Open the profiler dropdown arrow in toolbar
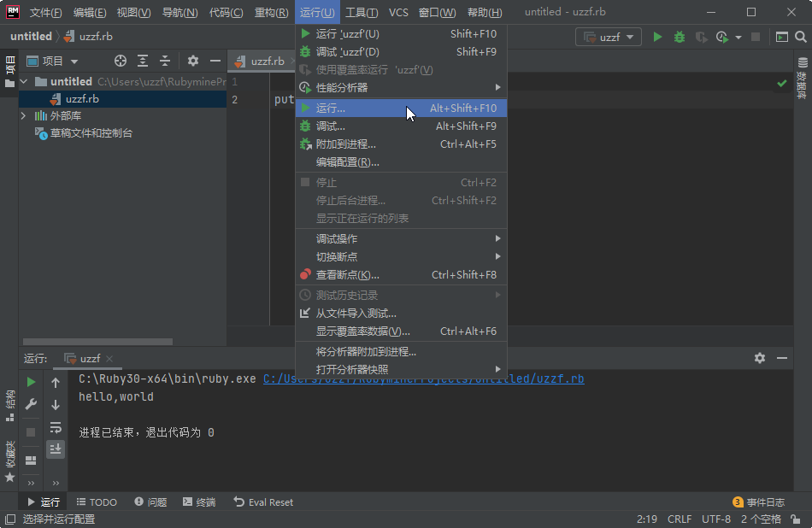This screenshot has height=528, width=812. 738,38
